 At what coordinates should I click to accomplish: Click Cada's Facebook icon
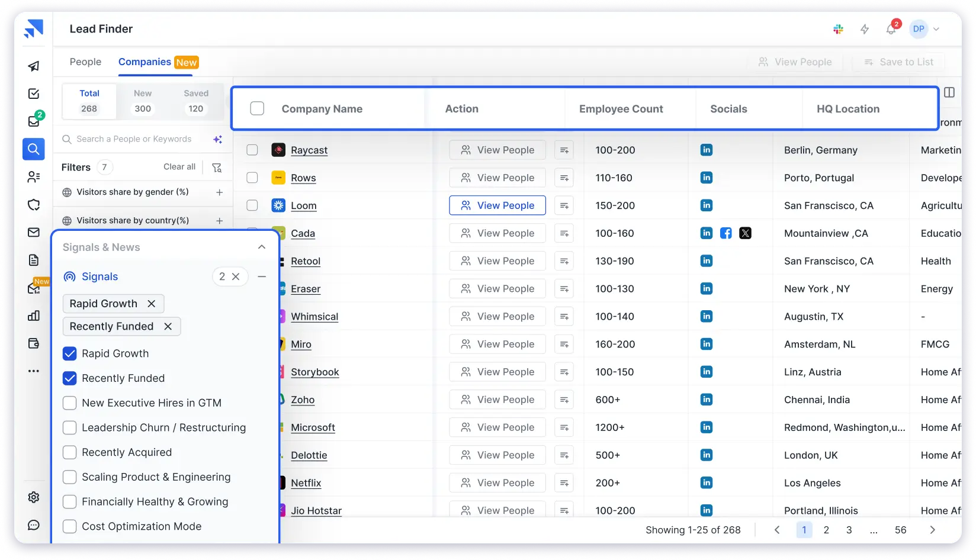pyautogui.click(x=725, y=233)
